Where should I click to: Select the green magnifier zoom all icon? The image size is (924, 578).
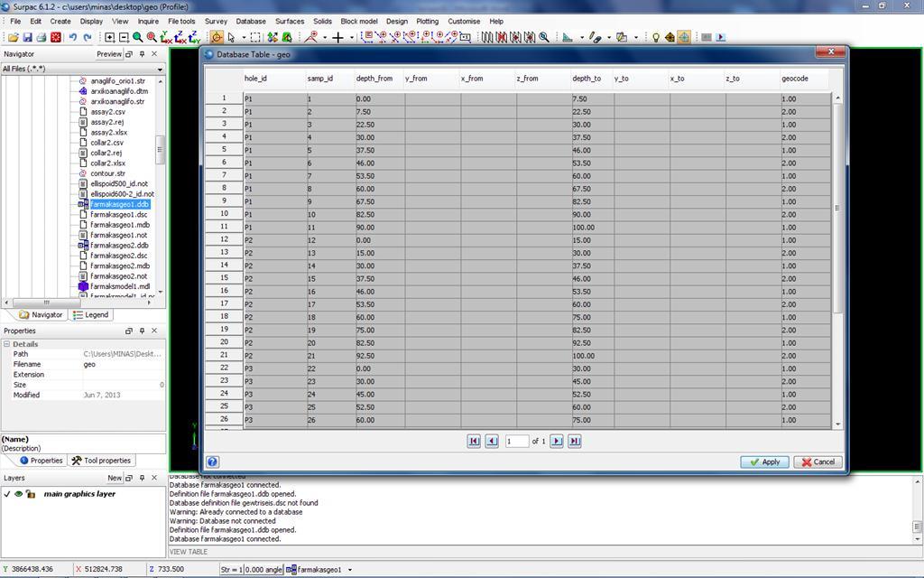click(x=137, y=37)
